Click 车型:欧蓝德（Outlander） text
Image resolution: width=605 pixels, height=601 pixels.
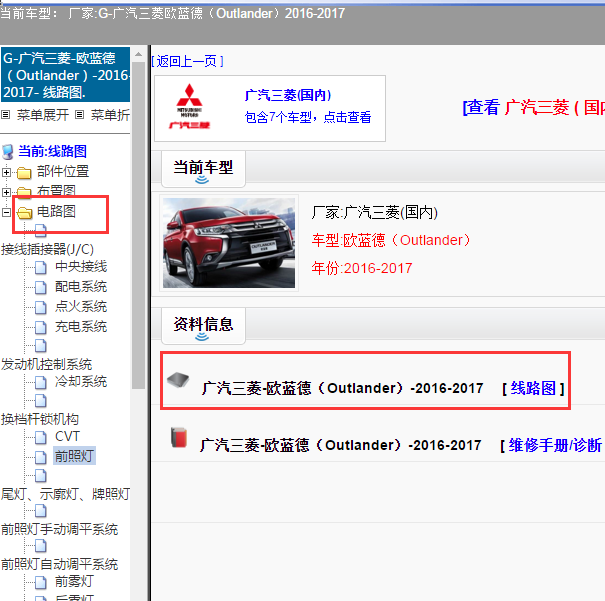(391, 240)
